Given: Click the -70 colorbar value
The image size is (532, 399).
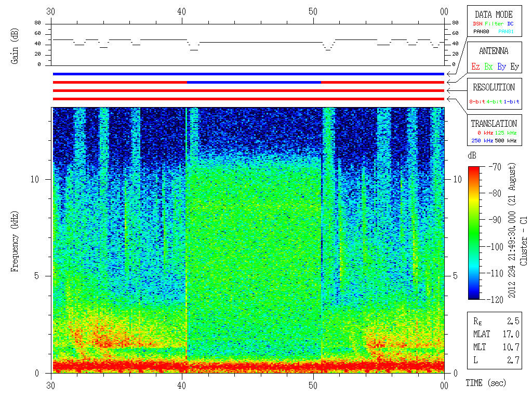Looking at the screenshot, I should [495, 167].
